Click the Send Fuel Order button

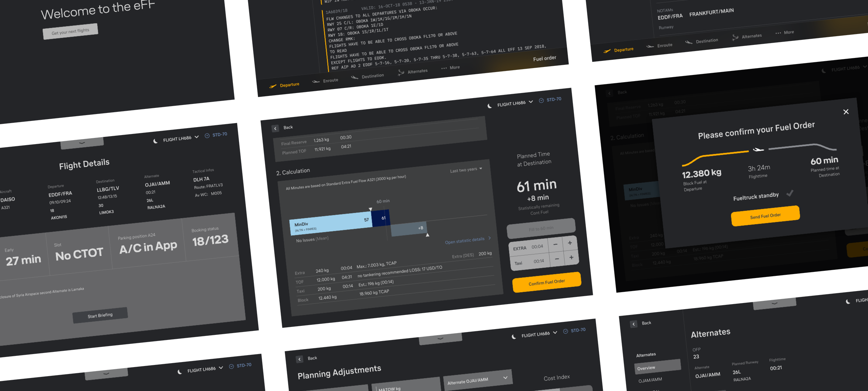[765, 216]
